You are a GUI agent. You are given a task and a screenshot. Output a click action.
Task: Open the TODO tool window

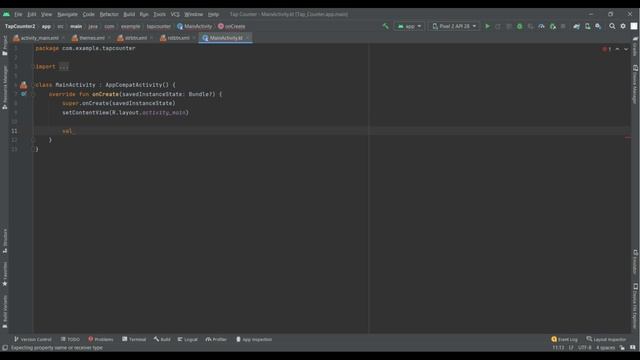click(70, 339)
